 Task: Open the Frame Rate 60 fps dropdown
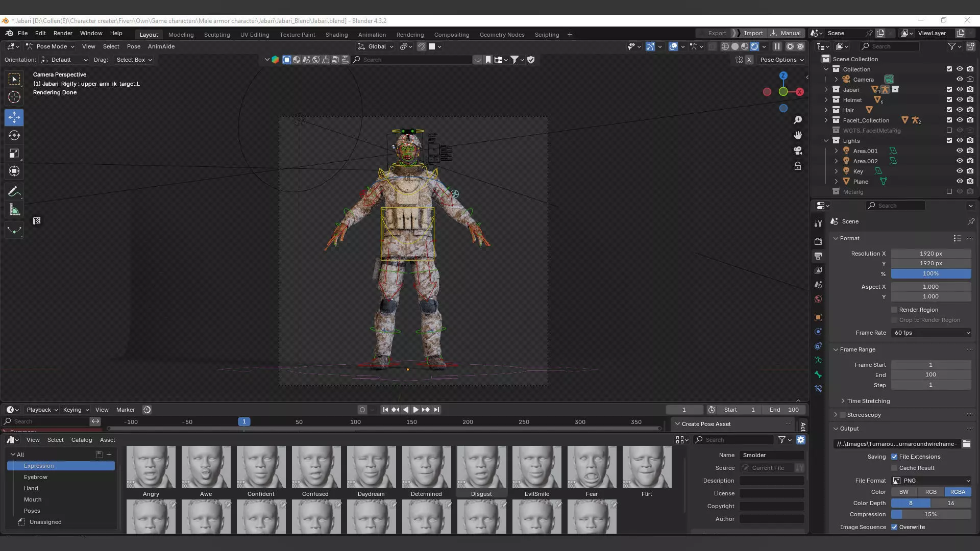[932, 333]
